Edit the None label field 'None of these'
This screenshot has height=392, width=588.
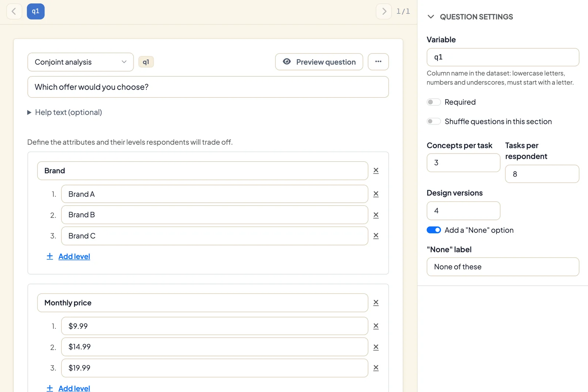tap(503, 267)
